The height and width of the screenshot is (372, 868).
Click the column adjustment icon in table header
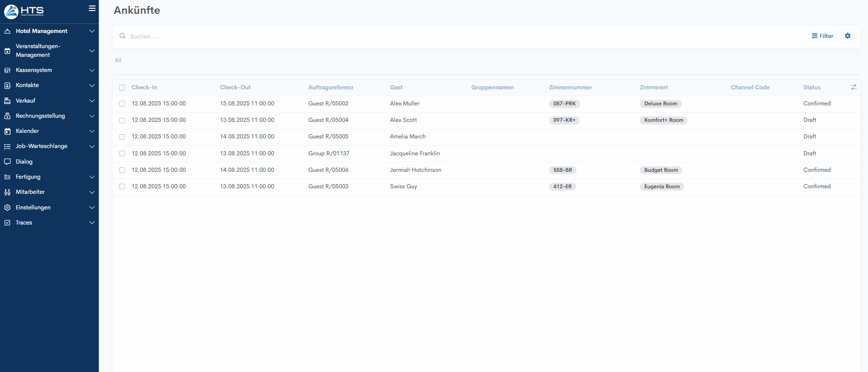(x=853, y=87)
